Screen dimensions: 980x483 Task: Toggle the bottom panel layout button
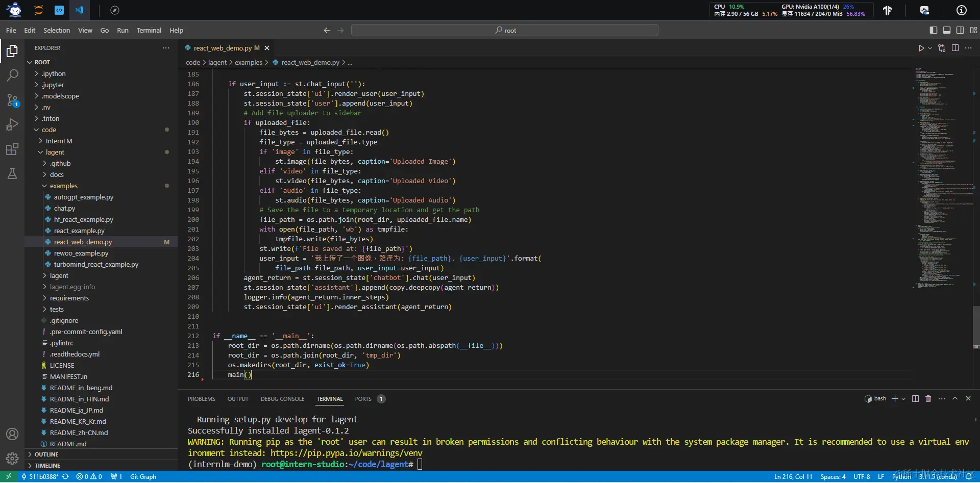tap(946, 30)
